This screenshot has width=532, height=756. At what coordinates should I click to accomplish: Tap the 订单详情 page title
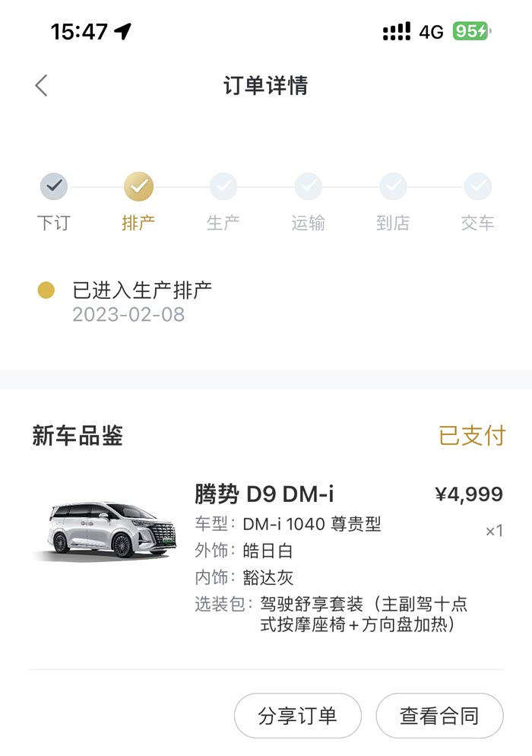click(265, 85)
